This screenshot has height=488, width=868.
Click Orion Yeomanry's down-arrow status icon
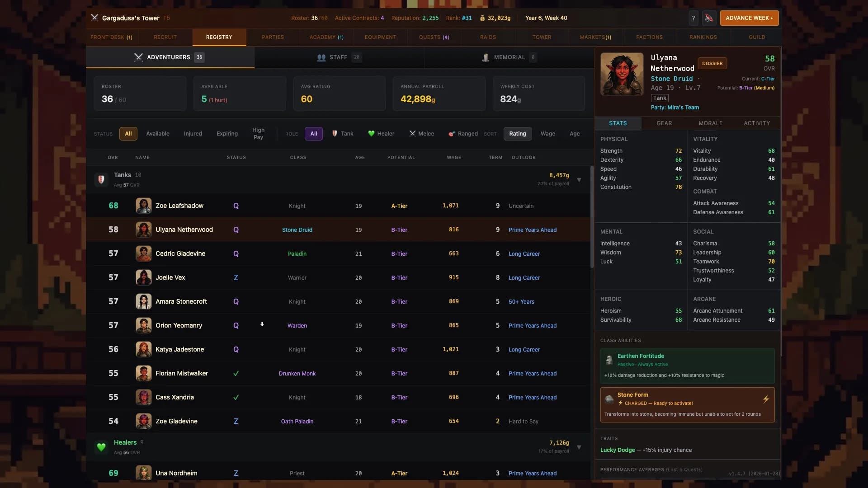[x=262, y=324]
